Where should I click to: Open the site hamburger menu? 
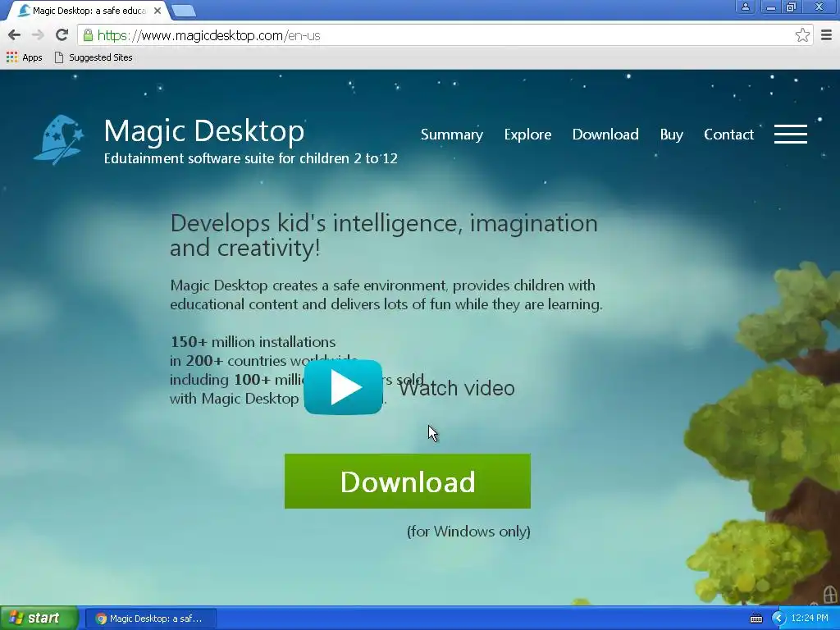tap(790, 135)
